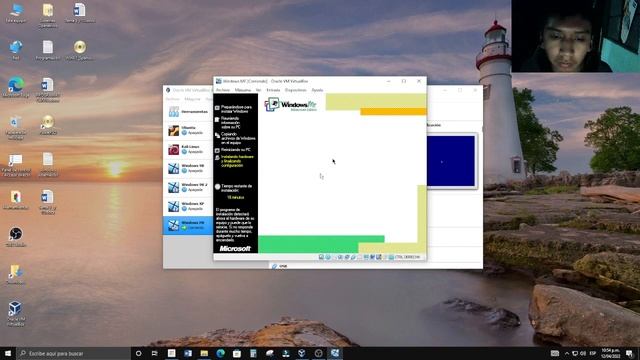Open the Dispositivos menu in the VM window
640x360 pixels.
pyautogui.click(x=296, y=90)
